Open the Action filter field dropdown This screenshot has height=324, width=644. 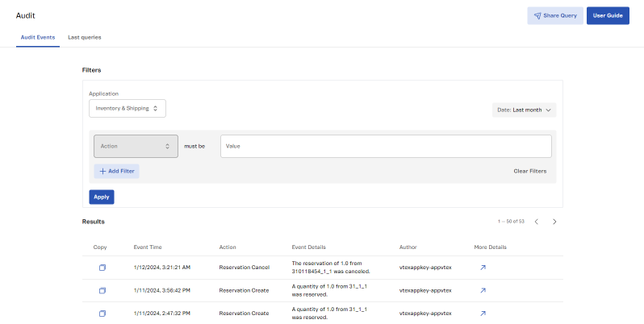(x=136, y=146)
